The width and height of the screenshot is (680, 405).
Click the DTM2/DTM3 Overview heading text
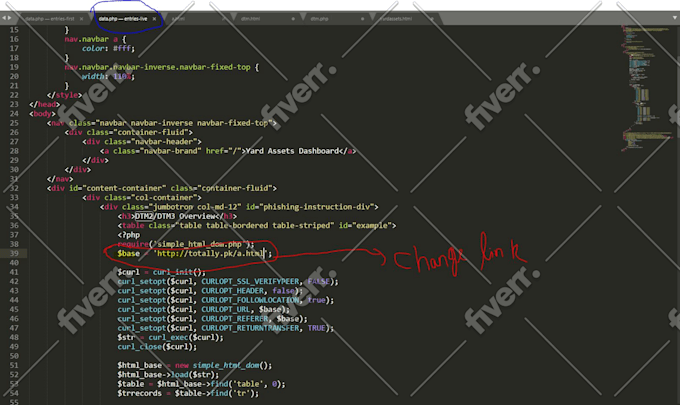click(x=176, y=216)
